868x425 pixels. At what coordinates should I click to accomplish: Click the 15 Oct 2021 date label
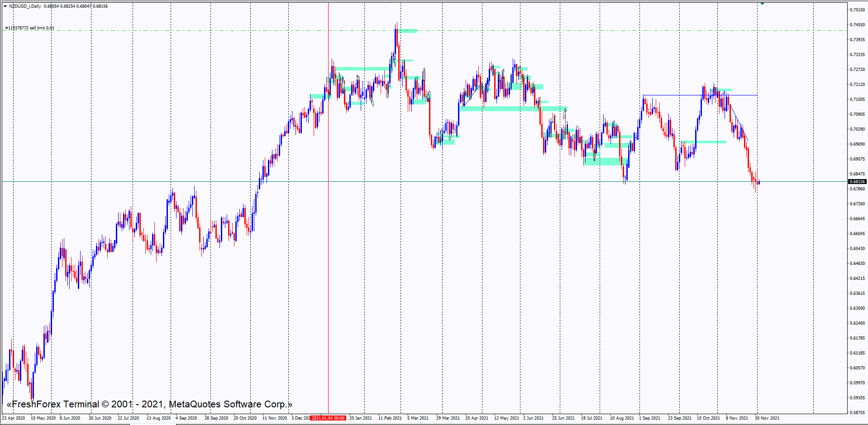[x=708, y=418]
